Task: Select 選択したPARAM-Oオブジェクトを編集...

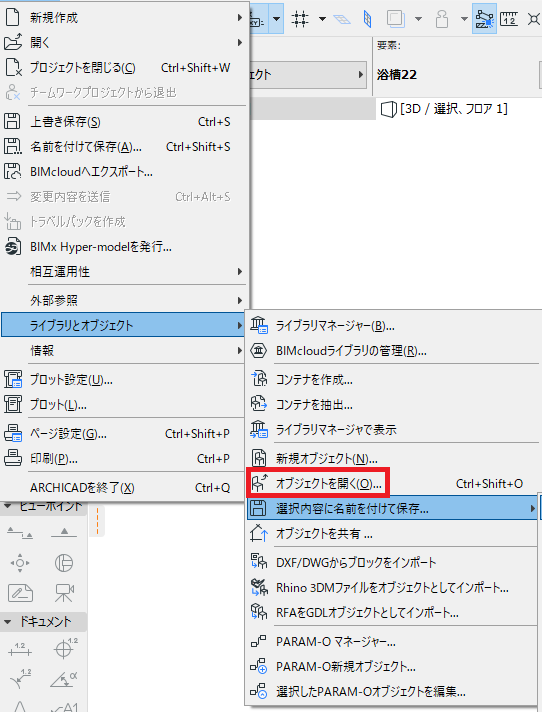Action: point(393,692)
